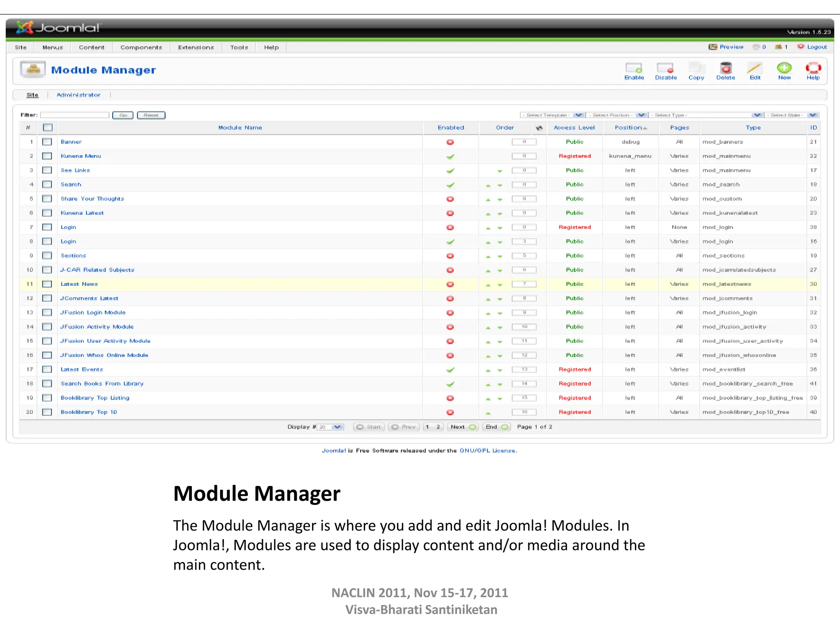The height and width of the screenshot is (630, 840).
Task: Move Booklibrary Top 10 module up
Action: pyautogui.click(x=488, y=413)
